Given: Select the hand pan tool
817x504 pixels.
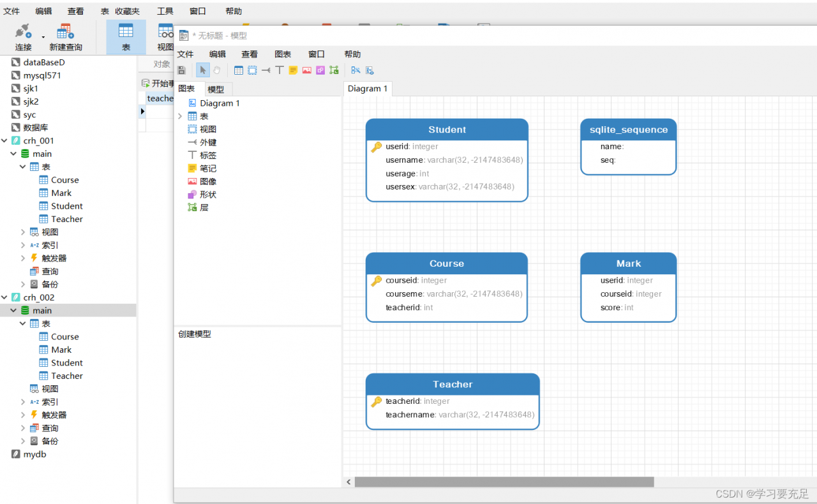Looking at the screenshot, I should 216,70.
